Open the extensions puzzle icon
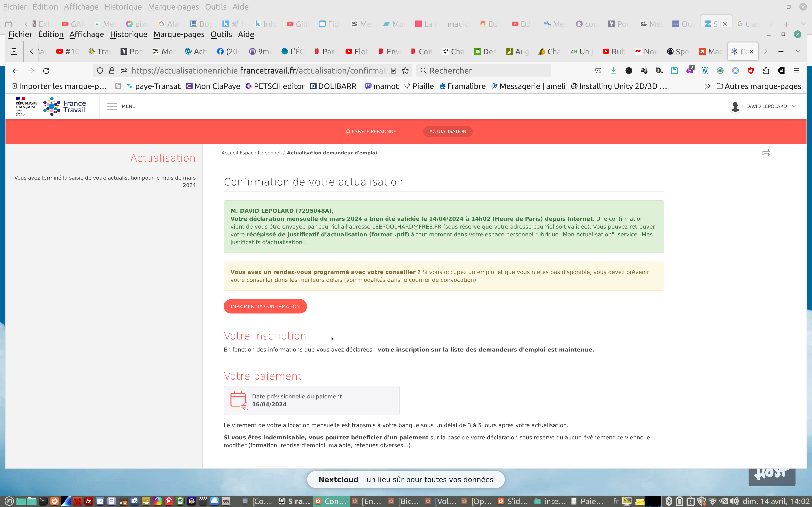 coord(766,71)
